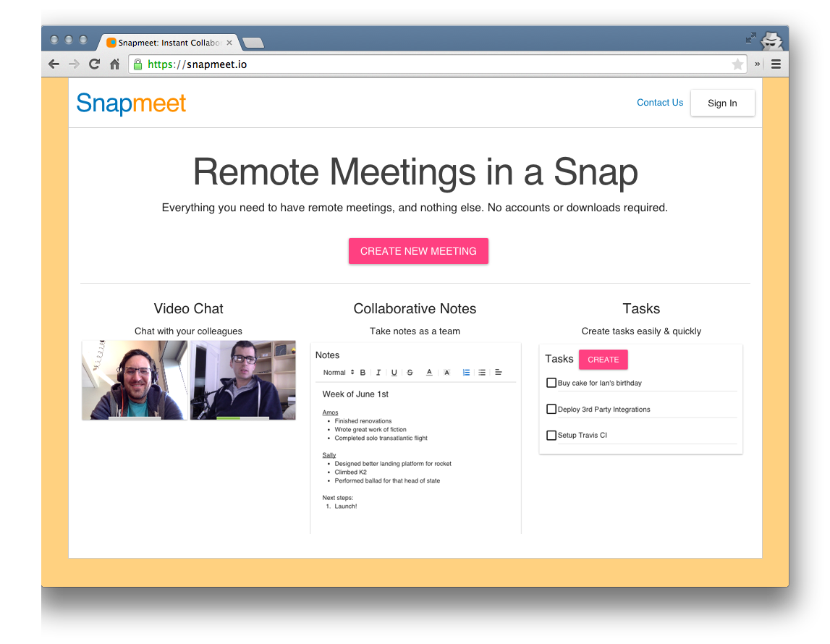Open the extensions overflow chevron
Image resolution: width=830 pixels, height=644 pixels.
(x=758, y=64)
